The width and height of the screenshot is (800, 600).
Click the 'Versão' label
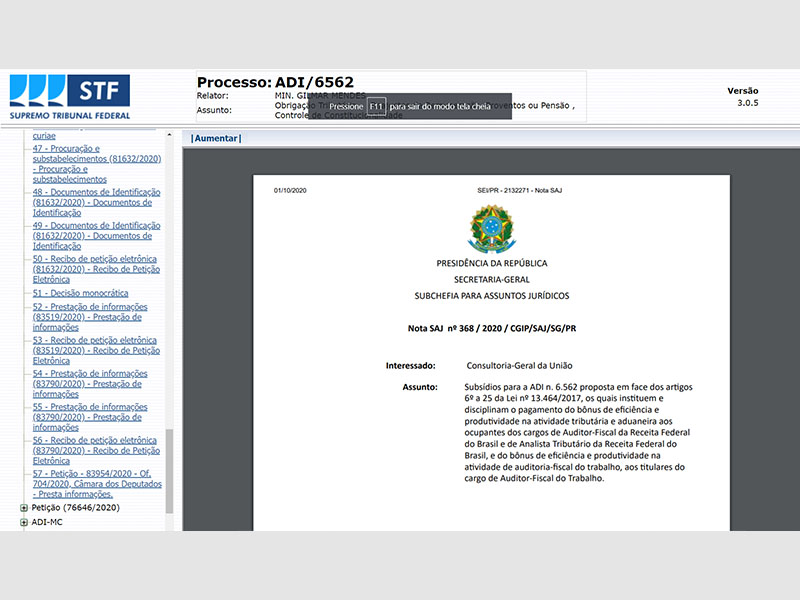(x=743, y=91)
